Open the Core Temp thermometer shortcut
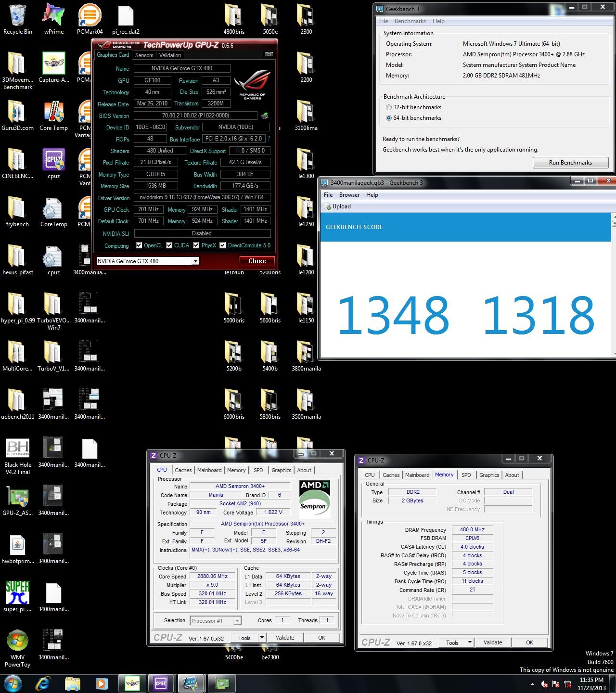The image size is (616, 693). [53, 115]
